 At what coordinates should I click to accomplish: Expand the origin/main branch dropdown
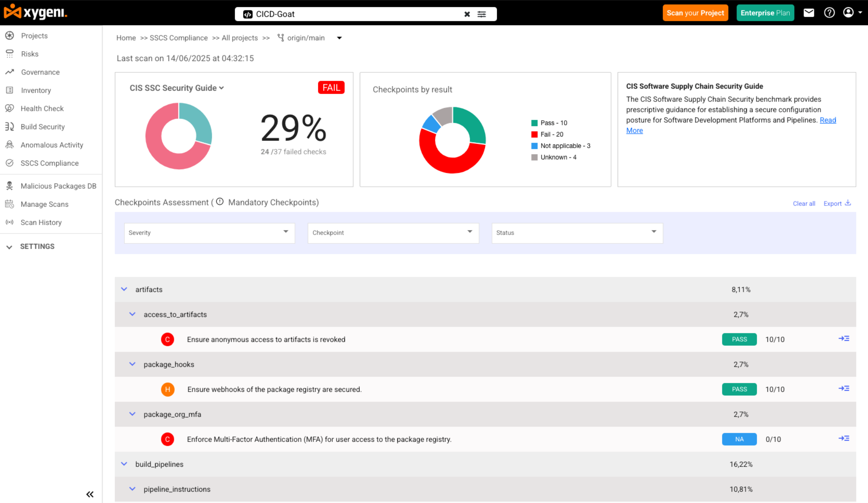[339, 38]
